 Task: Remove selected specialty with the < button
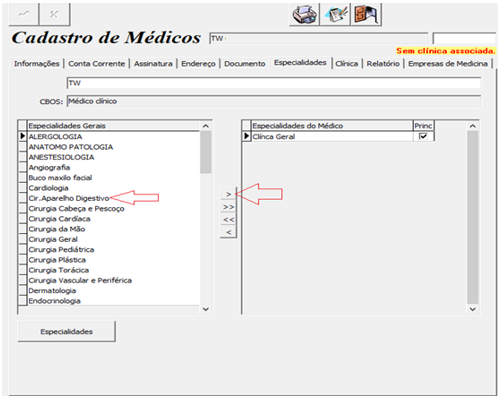(228, 232)
